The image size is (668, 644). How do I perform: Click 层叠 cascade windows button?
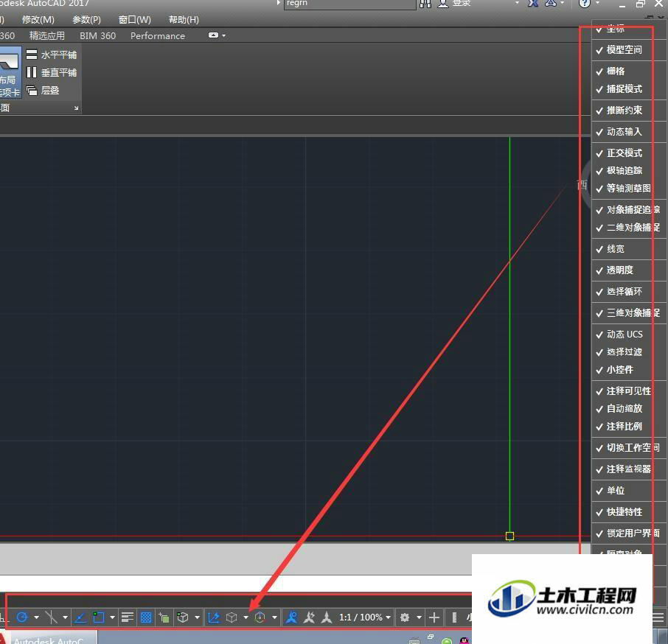pyautogui.click(x=43, y=91)
